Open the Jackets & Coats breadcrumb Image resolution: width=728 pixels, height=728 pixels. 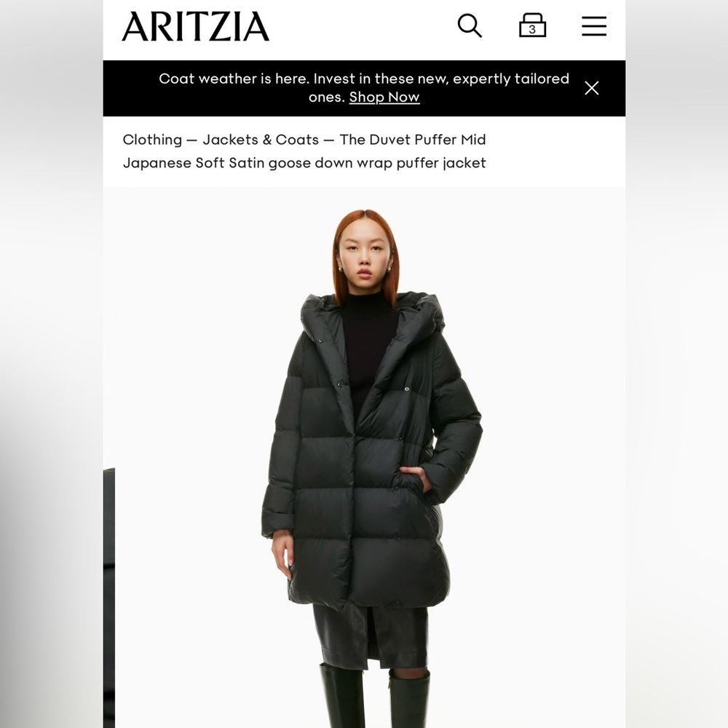click(x=261, y=140)
